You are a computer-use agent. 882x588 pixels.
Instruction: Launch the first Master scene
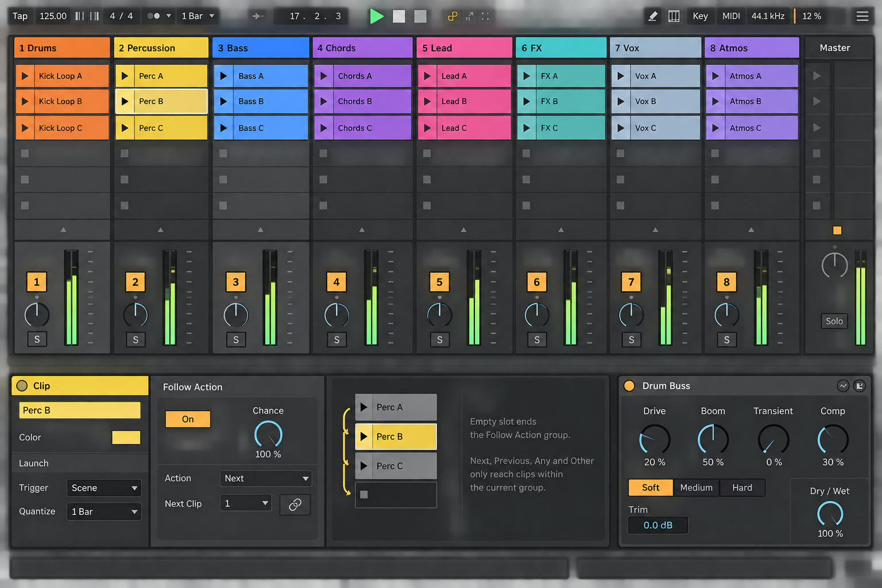pos(817,76)
